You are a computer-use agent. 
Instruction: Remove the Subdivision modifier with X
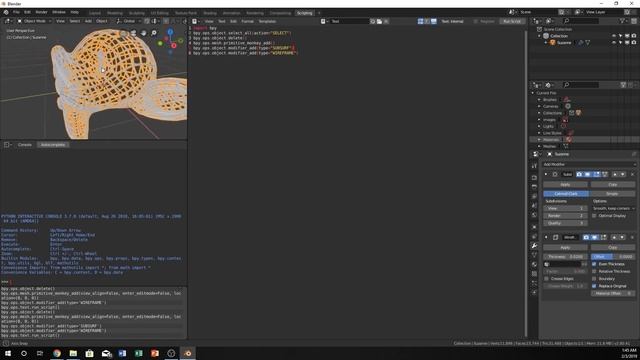[632, 175]
